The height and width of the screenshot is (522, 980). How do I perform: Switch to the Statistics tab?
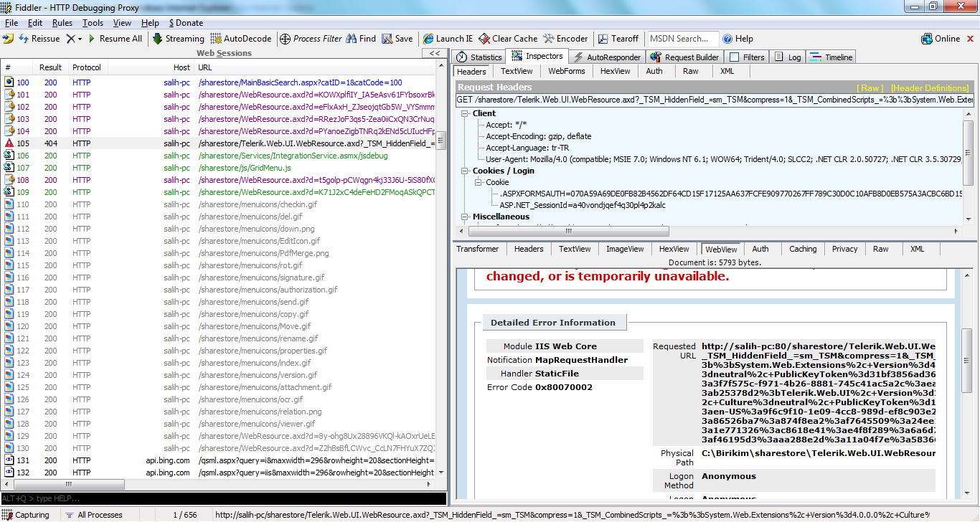pos(479,57)
